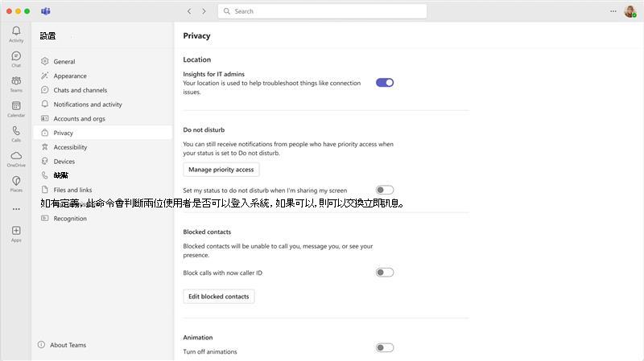Enable Block calls with no caller ID
The image size is (644, 361).
pyautogui.click(x=385, y=273)
